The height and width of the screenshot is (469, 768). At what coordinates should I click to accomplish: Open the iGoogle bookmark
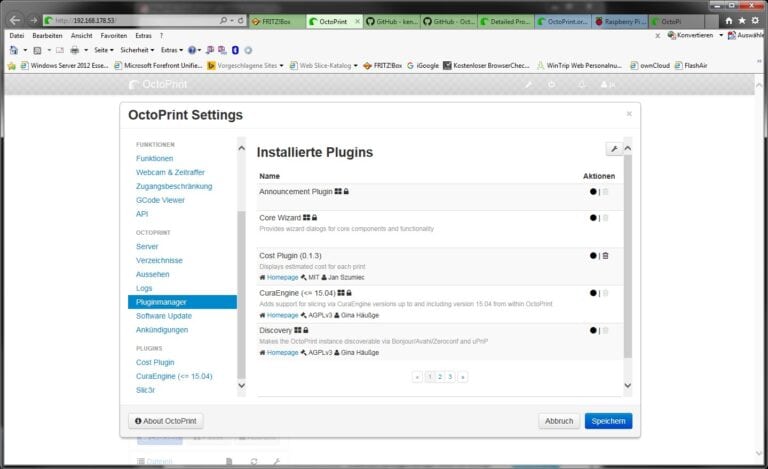(423, 66)
